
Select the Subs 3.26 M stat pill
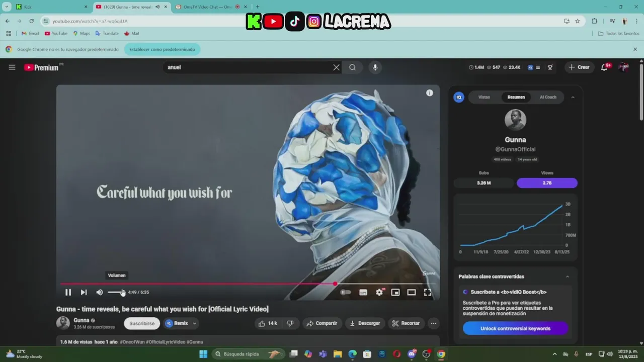pyautogui.click(x=484, y=183)
